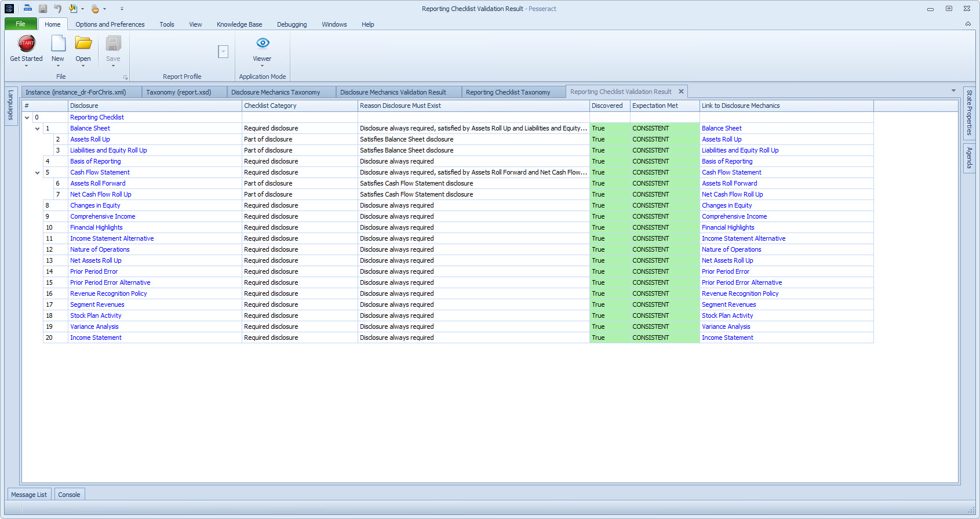The height and width of the screenshot is (519, 980).
Task: Open the document tab list dropdown arrow
Action: click(953, 90)
